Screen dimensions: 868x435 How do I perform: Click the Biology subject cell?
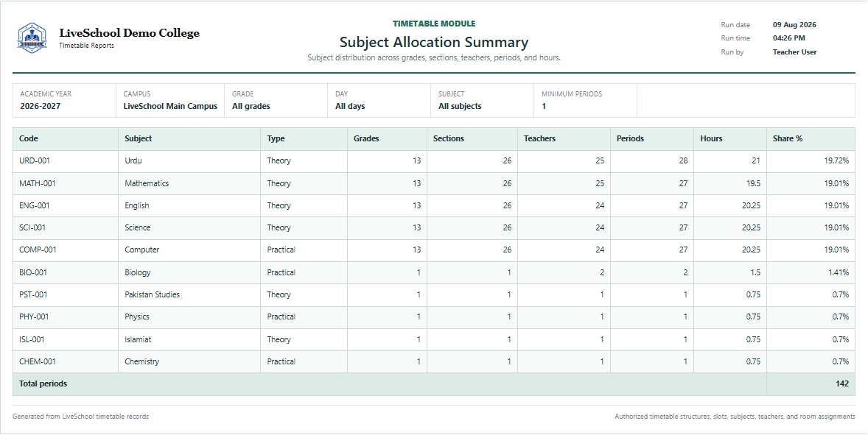pos(189,272)
